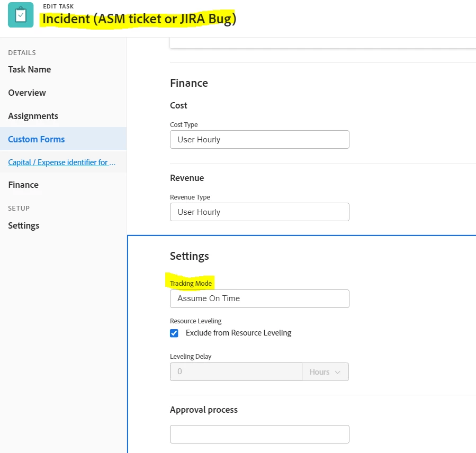476x453 pixels.
Task: Click the task clipboard icon in header
Action: [21, 15]
